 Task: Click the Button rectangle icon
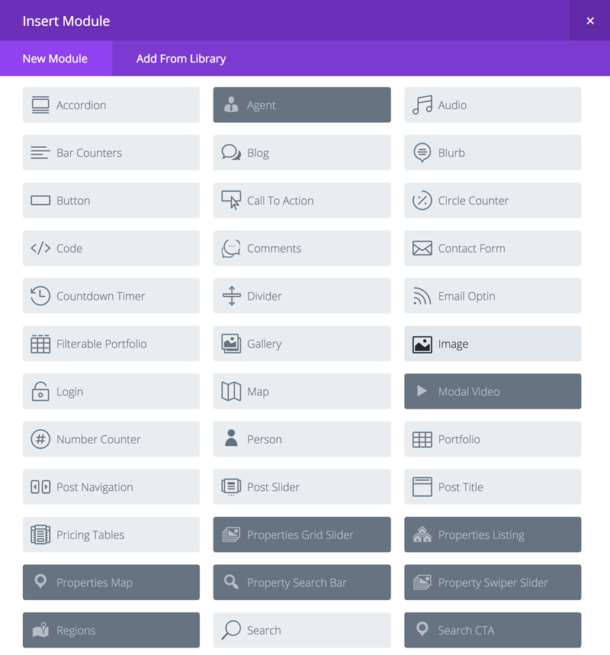coord(41,201)
